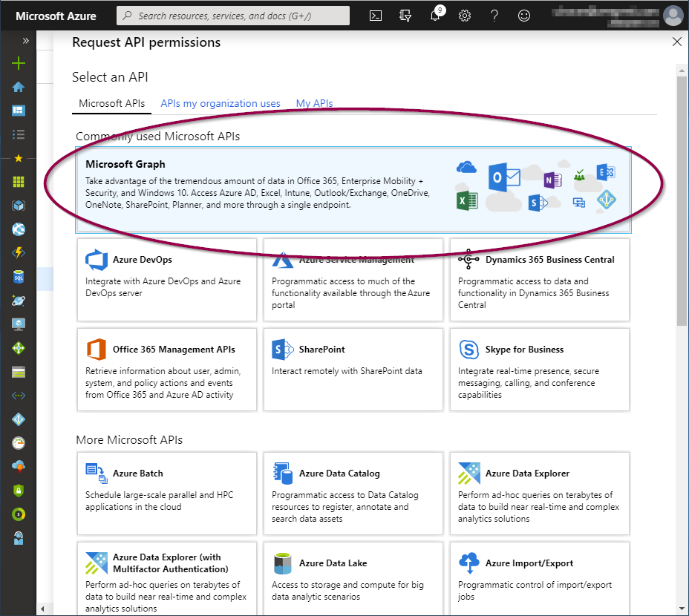Click the horizontal scrollbar left arrow
The width and height of the screenshot is (689, 616).
tap(42, 609)
